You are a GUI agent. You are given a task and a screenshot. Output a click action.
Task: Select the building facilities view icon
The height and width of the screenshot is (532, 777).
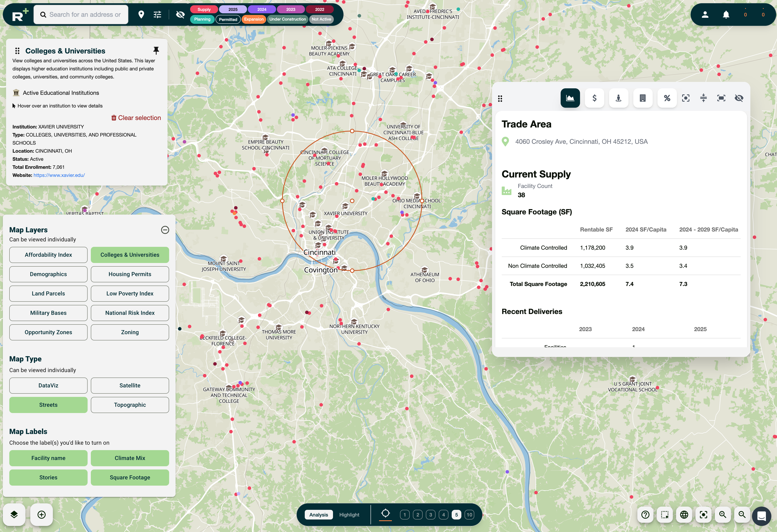pos(643,98)
